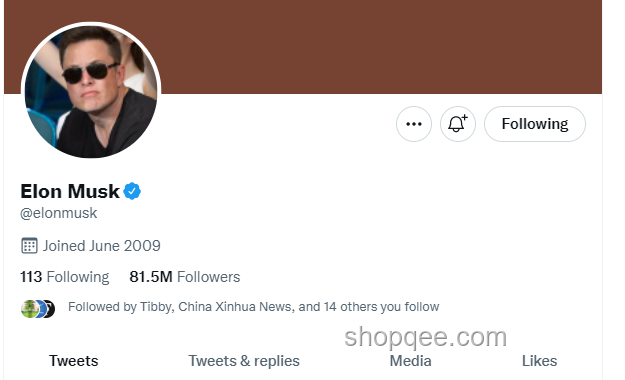Click the @elonmusk handle
The height and width of the screenshot is (380, 625).
(59, 213)
